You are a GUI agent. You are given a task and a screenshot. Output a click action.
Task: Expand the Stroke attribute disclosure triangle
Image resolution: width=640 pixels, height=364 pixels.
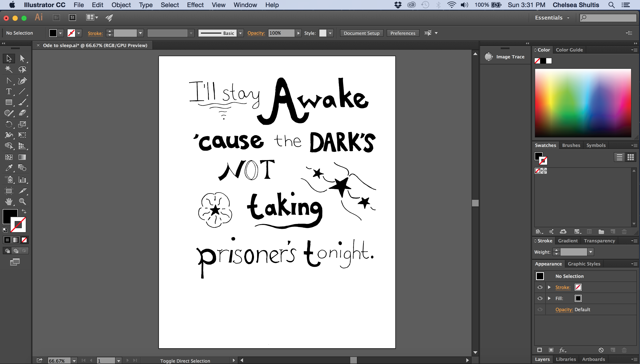pos(549,287)
